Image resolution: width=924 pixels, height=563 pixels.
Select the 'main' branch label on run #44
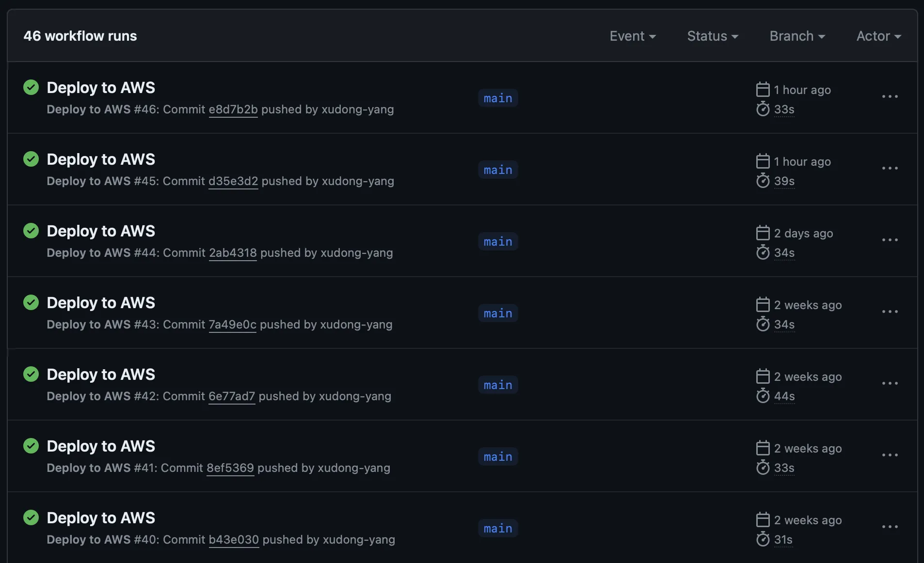497,241
